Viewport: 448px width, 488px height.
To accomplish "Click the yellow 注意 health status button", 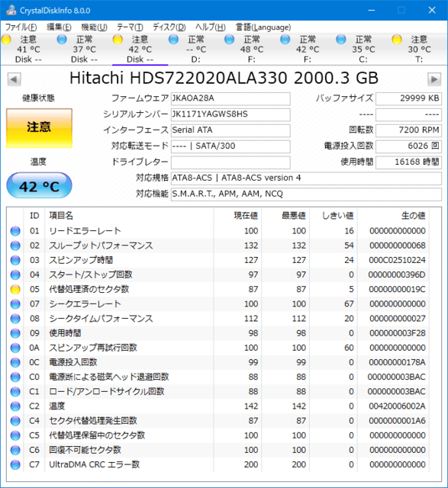I will [x=39, y=127].
